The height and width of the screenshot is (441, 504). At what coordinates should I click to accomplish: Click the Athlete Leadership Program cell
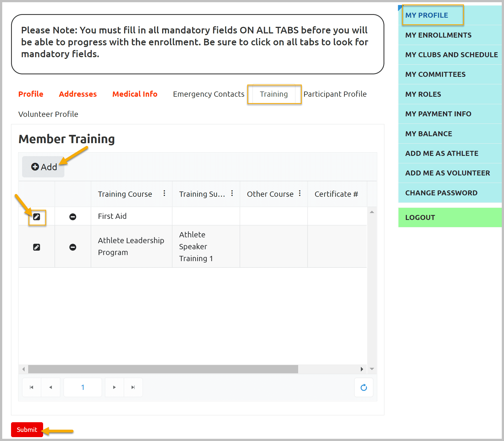pyautogui.click(x=132, y=246)
